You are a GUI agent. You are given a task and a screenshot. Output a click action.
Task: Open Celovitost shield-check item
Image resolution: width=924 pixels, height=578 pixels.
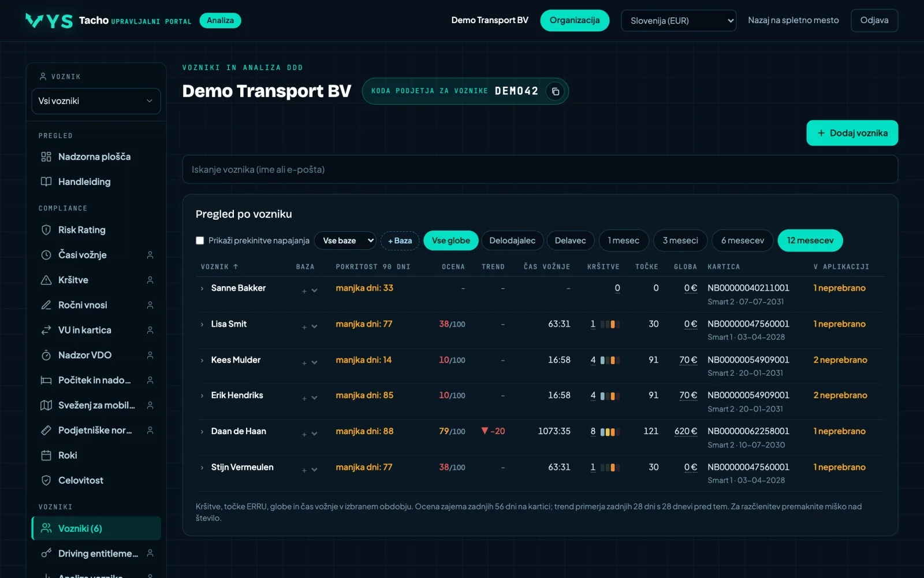point(96,480)
